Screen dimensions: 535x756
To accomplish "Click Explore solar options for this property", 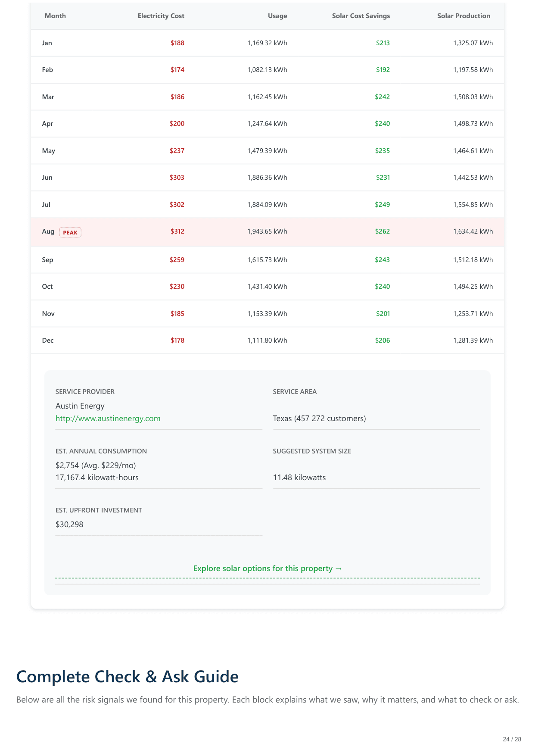I will pos(267,569).
